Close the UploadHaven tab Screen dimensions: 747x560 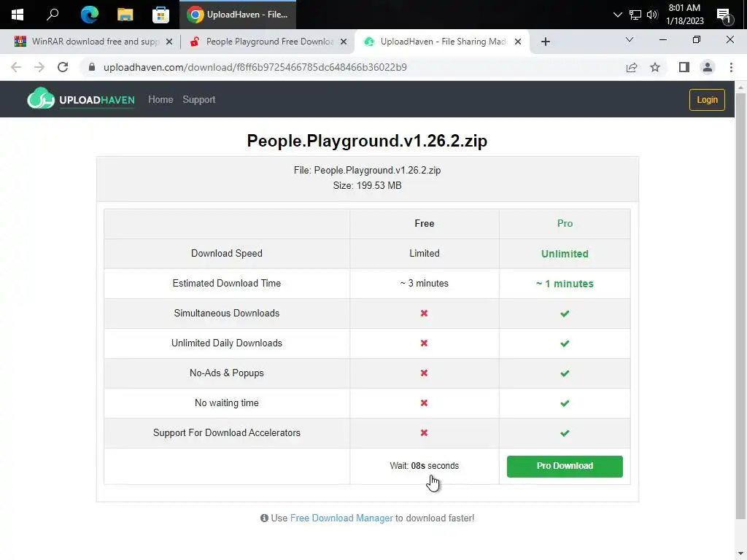[518, 42]
